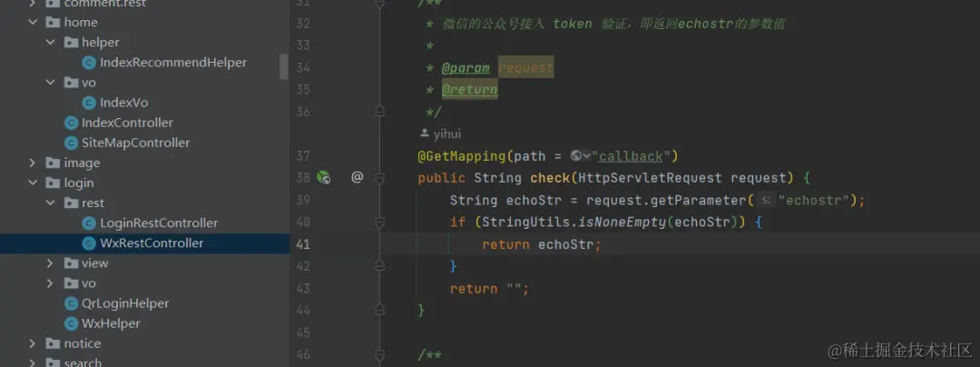The height and width of the screenshot is (367, 980).
Task: Expand the vo folder under login
Action: tap(51, 283)
